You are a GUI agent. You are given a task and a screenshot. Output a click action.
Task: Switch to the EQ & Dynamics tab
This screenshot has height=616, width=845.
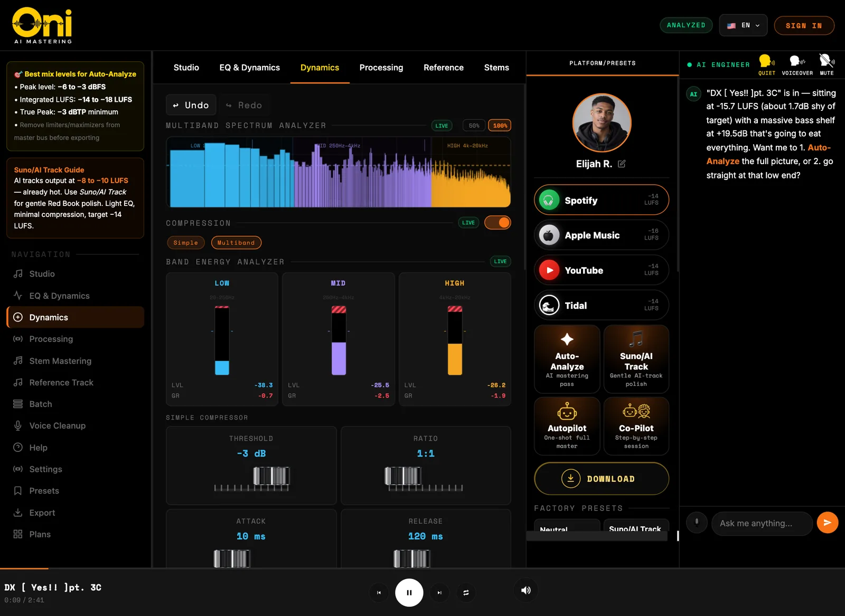pos(250,68)
